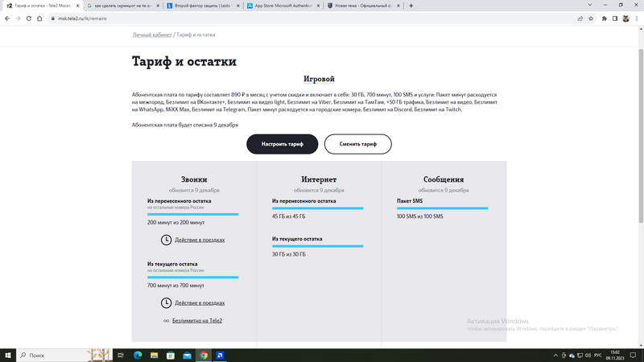Select text 100 SMS из 100 SMS
Viewport: 644px width, 362px height.
click(419, 216)
